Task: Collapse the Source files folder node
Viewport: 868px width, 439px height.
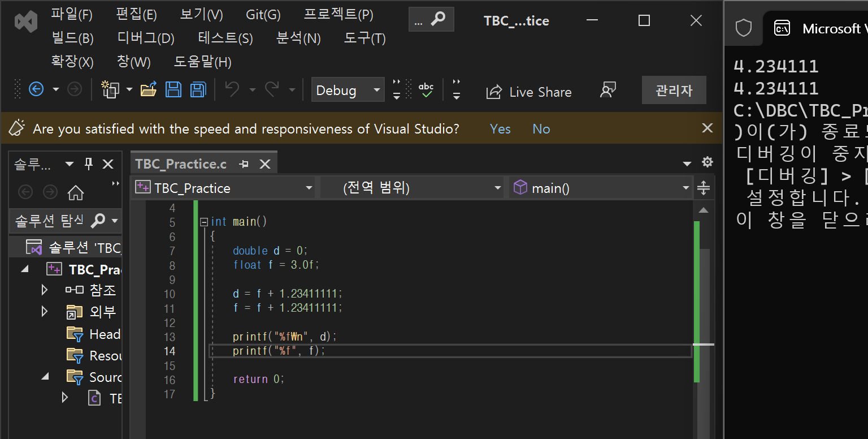Action: click(x=46, y=376)
